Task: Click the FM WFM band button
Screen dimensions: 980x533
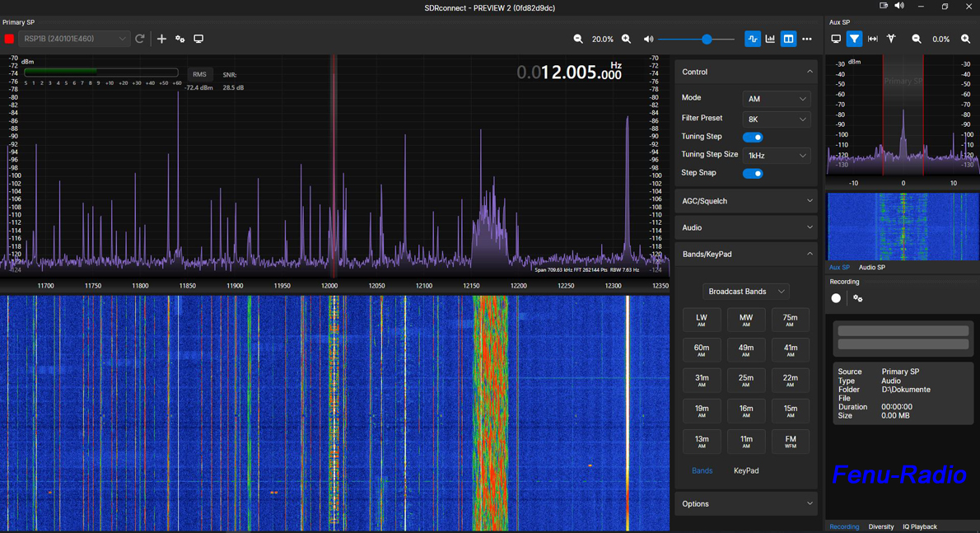Action: [790, 441]
